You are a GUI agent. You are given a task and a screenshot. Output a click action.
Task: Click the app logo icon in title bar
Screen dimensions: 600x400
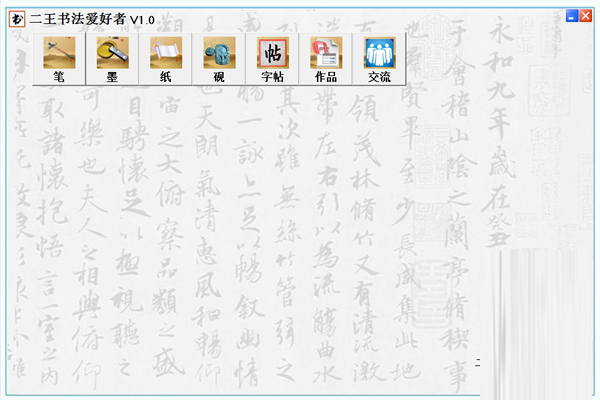(17, 19)
